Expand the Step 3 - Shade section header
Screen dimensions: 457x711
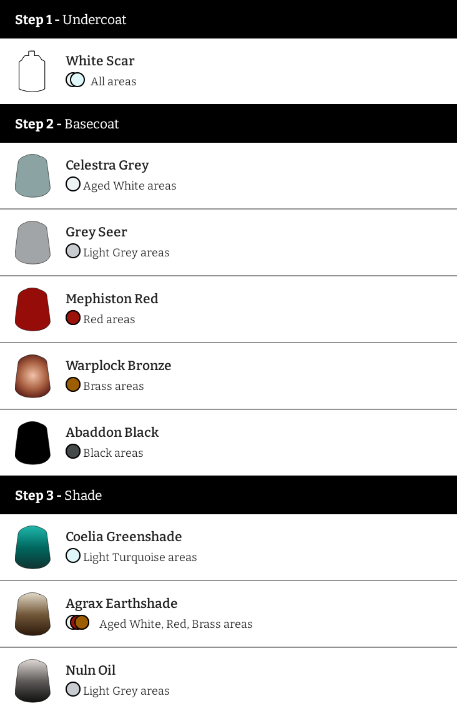[x=228, y=495]
